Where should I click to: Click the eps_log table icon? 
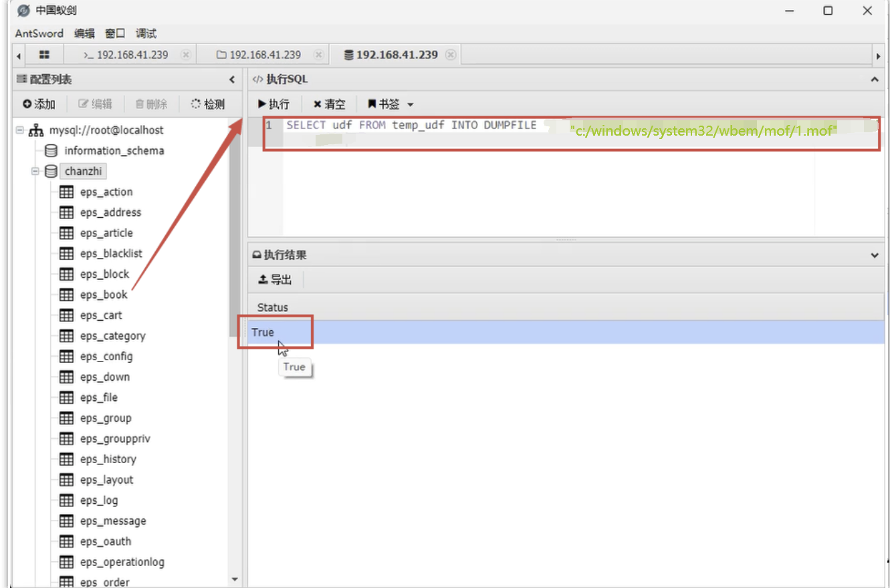tap(67, 500)
